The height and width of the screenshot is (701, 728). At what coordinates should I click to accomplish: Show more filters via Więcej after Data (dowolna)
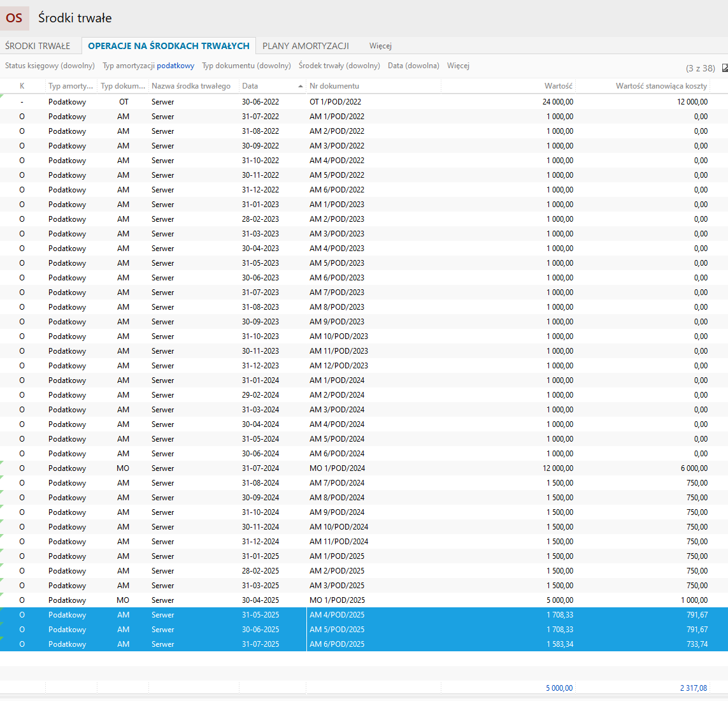point(458,66)
